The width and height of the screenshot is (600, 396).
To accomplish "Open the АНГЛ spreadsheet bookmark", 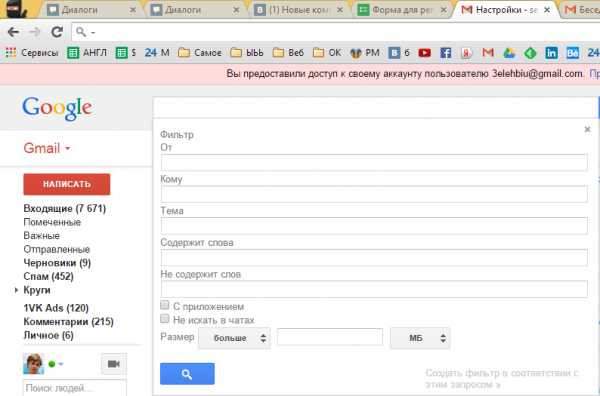I will pos(87,53).
